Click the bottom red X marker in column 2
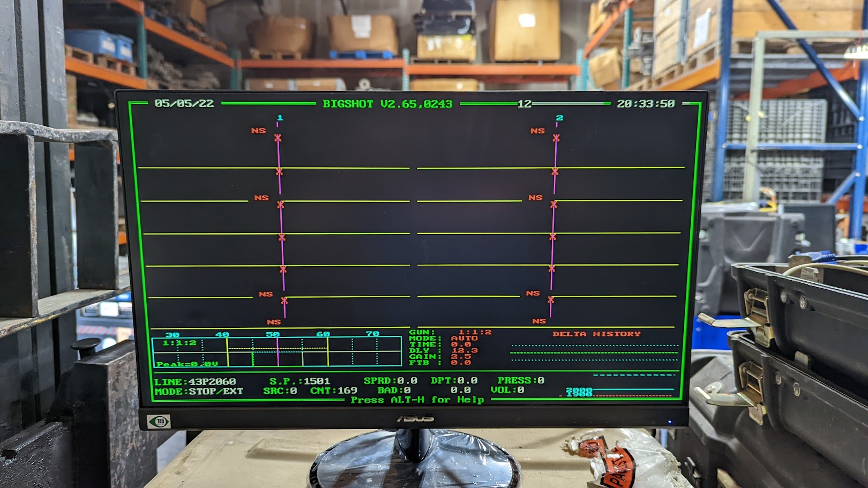Viewport: 868px width, 488px height. pos(551,300)
